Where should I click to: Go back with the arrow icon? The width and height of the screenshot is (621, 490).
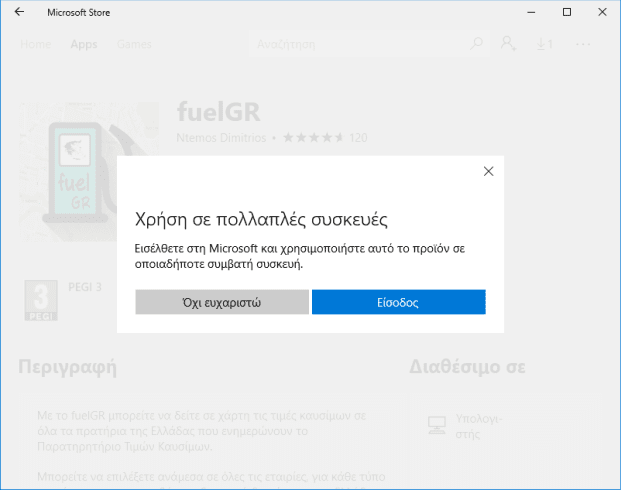click(x=19, y=12)
